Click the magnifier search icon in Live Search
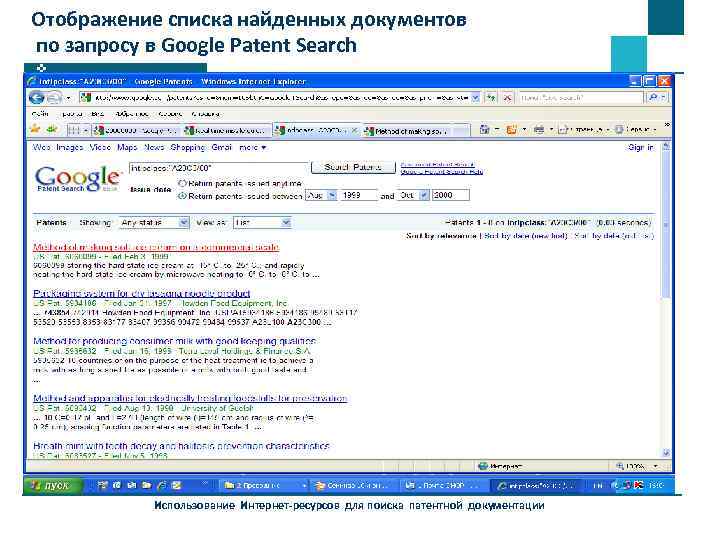720x540 pixels. click(x=652, y=97)
